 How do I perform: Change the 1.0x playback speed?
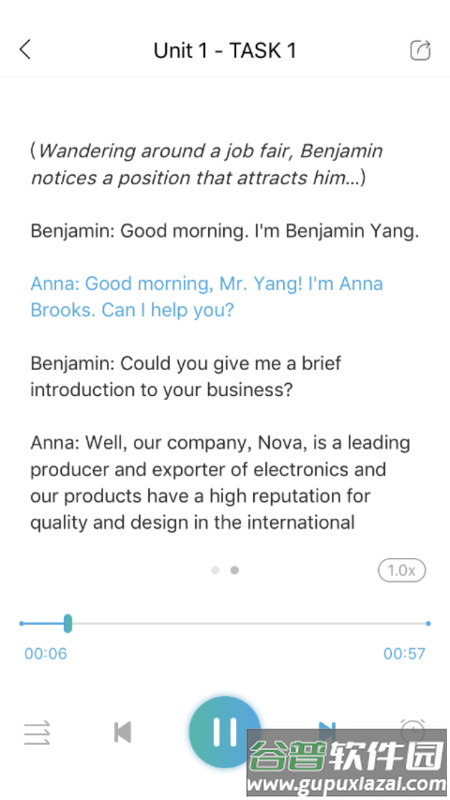coord(402,570)
